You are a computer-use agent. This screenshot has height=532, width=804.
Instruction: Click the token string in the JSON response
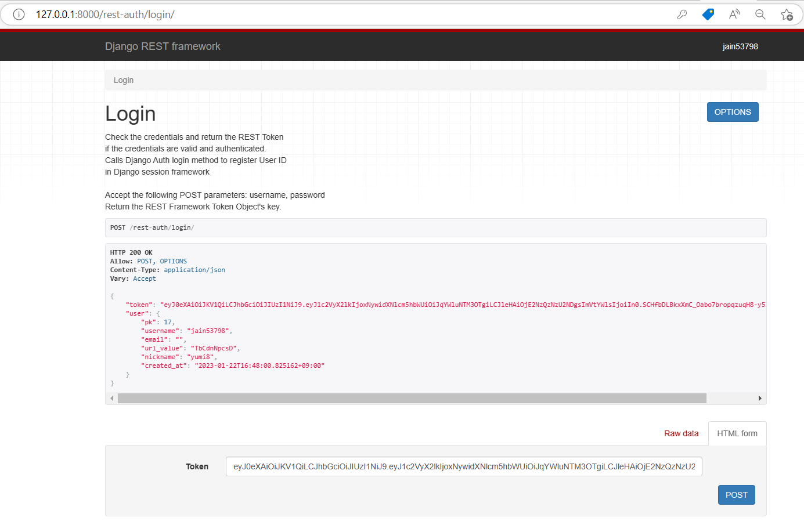tap(463, 305)
